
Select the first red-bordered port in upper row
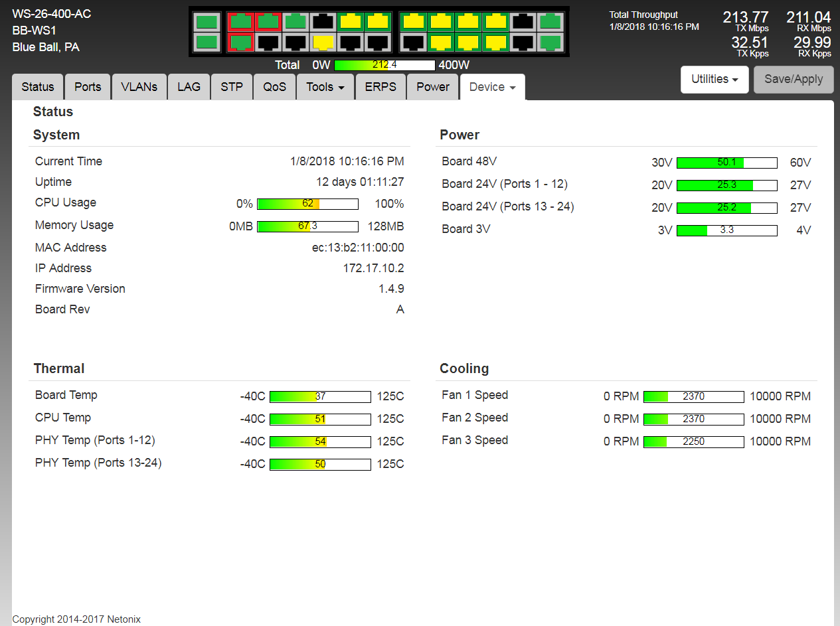click(240, 22)
